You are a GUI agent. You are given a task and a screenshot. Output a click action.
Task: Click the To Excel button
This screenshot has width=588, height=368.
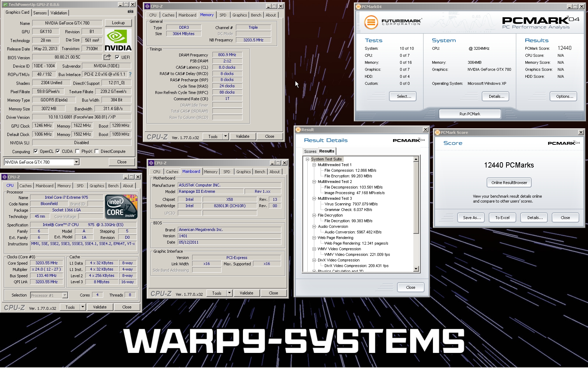502,218
